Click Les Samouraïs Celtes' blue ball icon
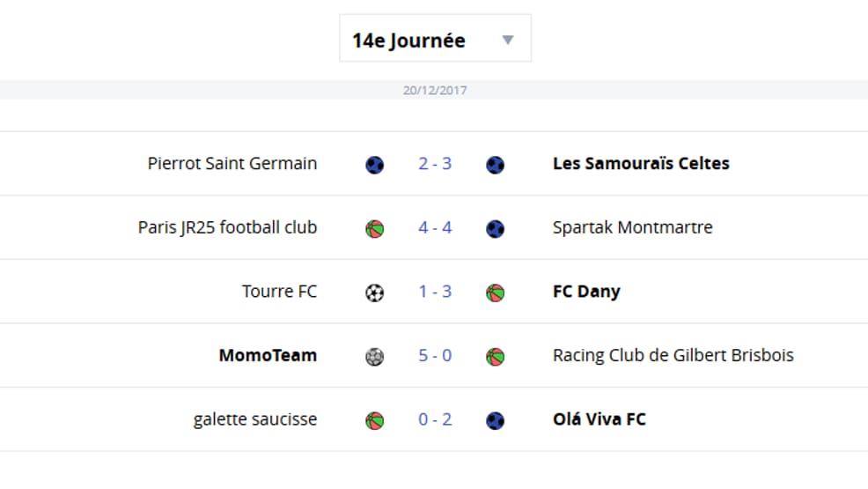The height and width of the screenshot is (489, 868). tap(495, 165)
